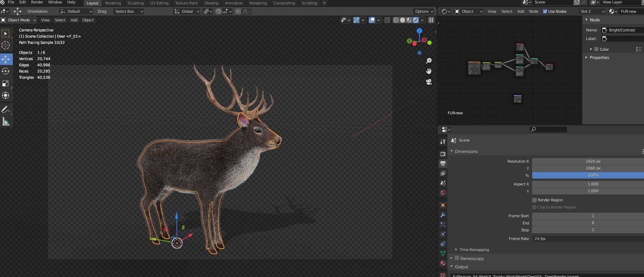Click the pan view hand icon

point(429,71)
